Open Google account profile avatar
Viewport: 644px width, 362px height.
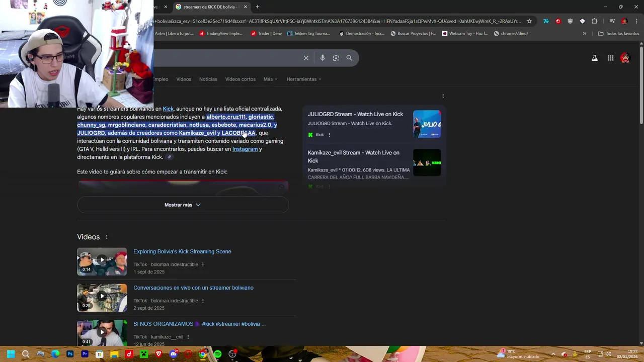(x=625, y=58)
